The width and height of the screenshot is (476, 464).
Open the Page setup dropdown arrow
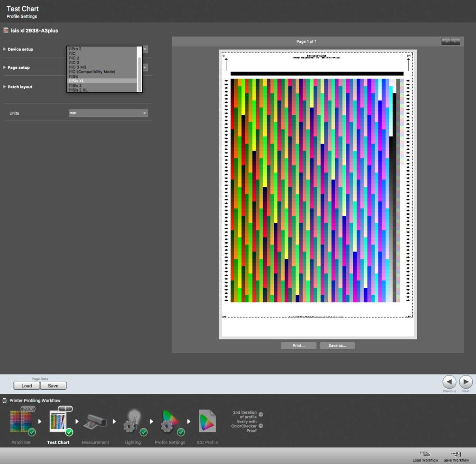click(x=145, y=67)
